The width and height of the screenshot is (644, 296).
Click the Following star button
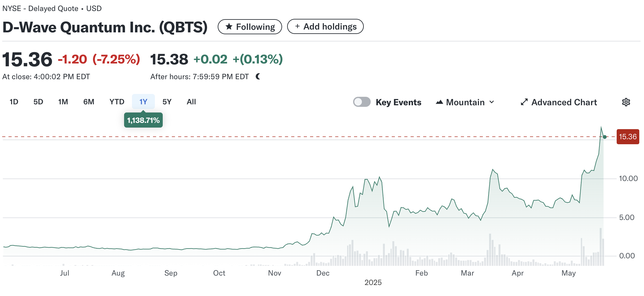coord(250,27)
